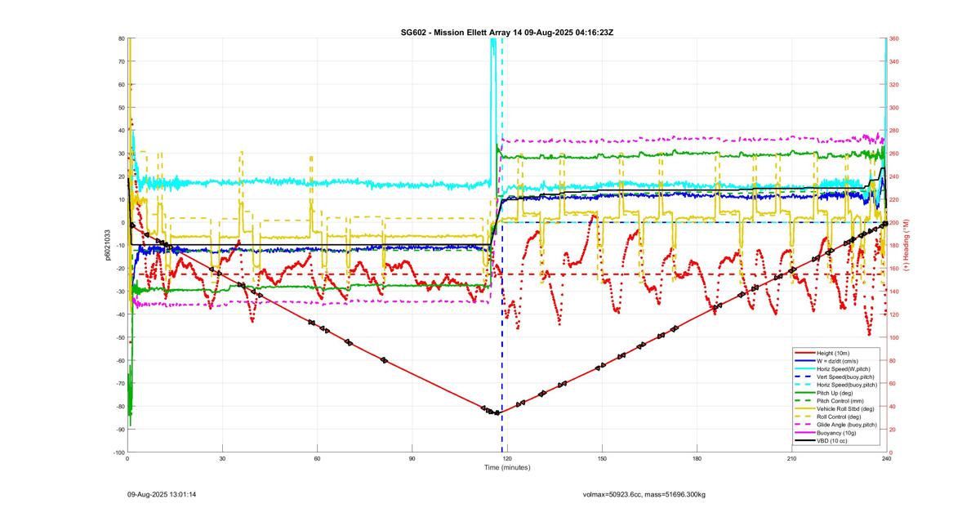Image resolution: width=980 pixels, height=508 pixels.
Task: Click the 'p6021033' left y-axis label
Action: coord(107,245)
